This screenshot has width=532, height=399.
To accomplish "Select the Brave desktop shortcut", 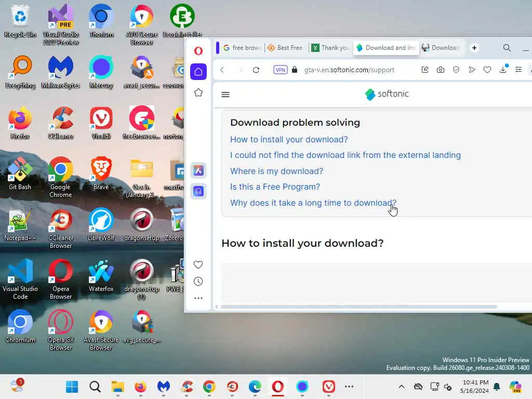I will pyautogui.click(x=101, y=174).
